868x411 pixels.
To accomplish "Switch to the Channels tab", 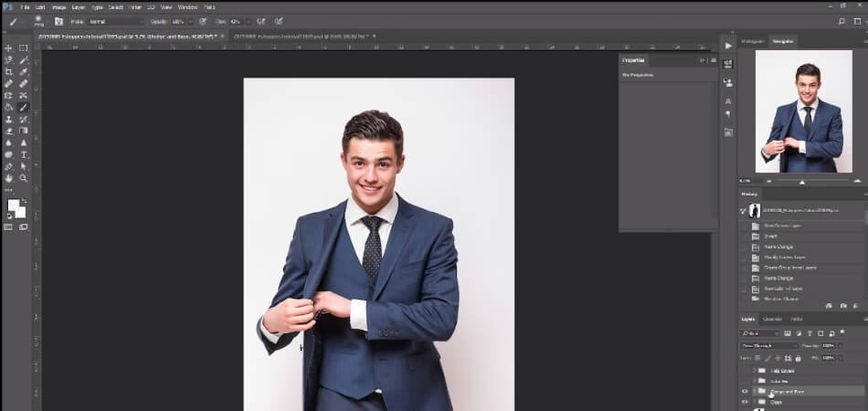I will click(772, 319).
